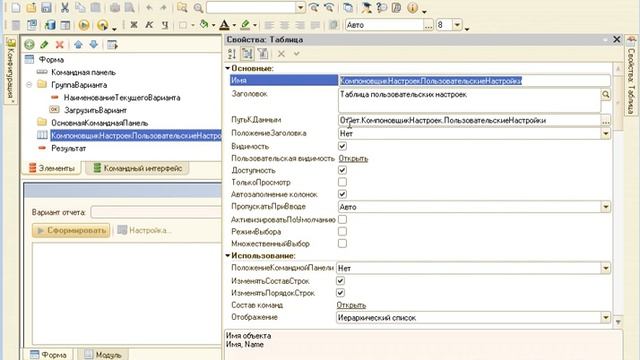Click ellipsis button next to Авто font field
Screen dimensions: 640x360
(428, 25)
